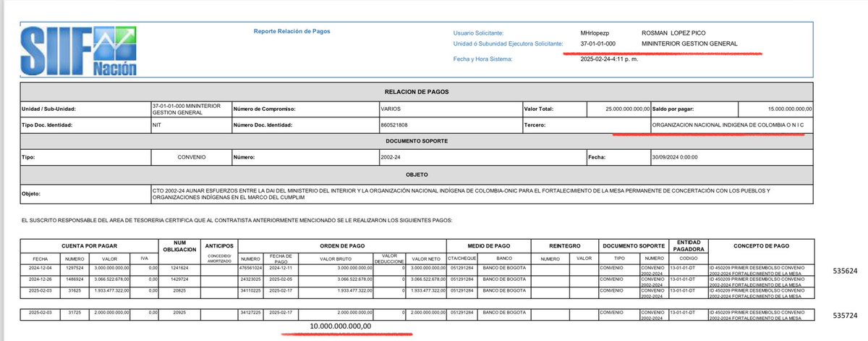Image resolution: width=868 pixels, height=341 pixels.
Task: Click the 'Valor Total:' label
Action: pyautogui.click(x=540, y=109)
